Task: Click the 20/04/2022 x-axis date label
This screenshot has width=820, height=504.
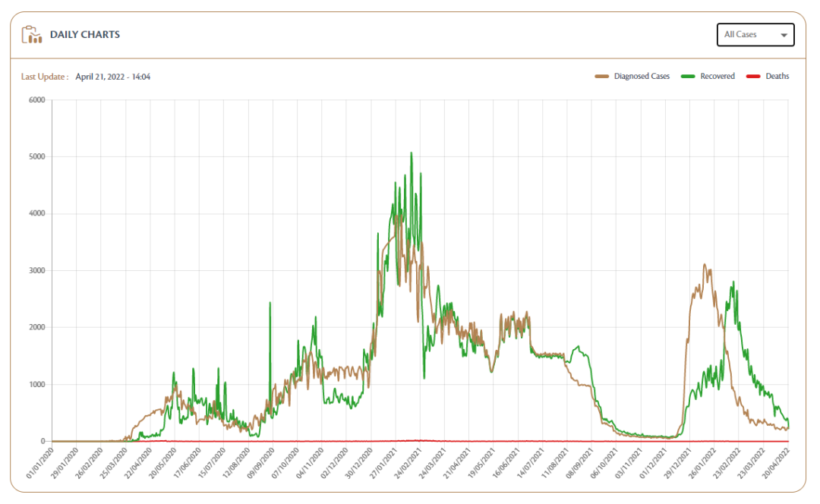Action: [x=775, y=462]
